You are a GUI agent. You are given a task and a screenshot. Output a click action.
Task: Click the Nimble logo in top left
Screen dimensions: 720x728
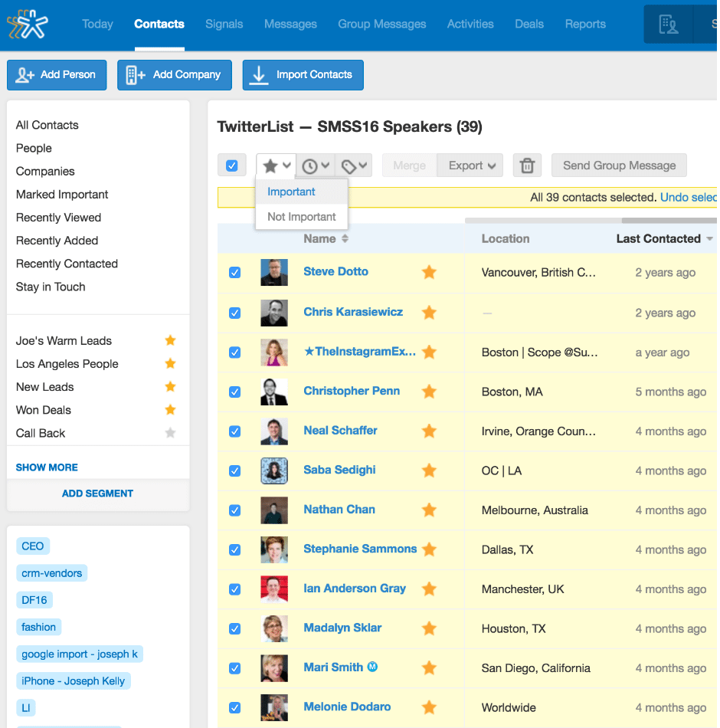pos(28,24)
